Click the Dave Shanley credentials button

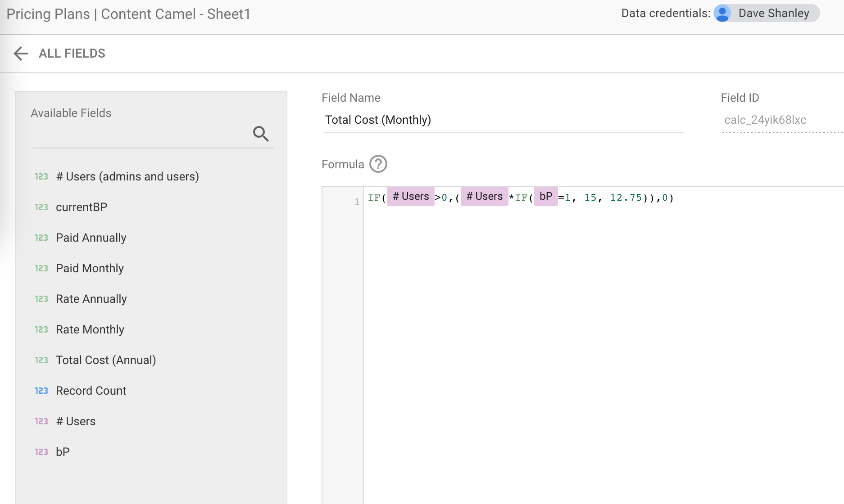[767, 13]
